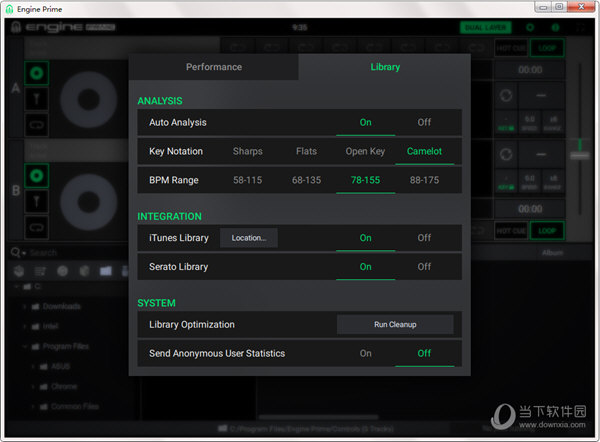Select Sharps key notation

tap(248, 151)
